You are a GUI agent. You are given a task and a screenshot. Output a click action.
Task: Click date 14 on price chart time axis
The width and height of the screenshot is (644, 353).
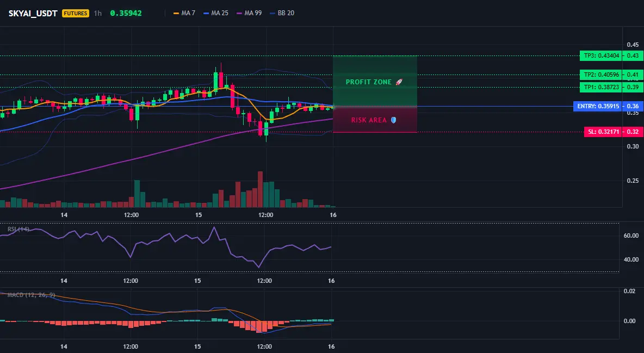pyautogui.click(x=64, y=215)
